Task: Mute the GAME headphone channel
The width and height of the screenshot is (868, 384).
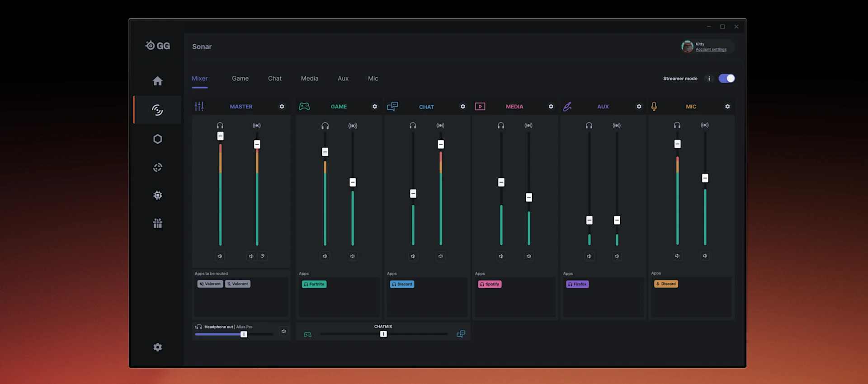Action: (x=325, y=256)
